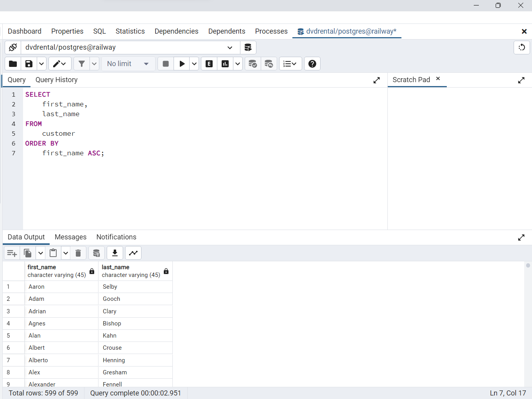Place cursor on the ORDER BY line
This screenshot has height=399, width=532.
pyautogui.click(x=42, y=143)
